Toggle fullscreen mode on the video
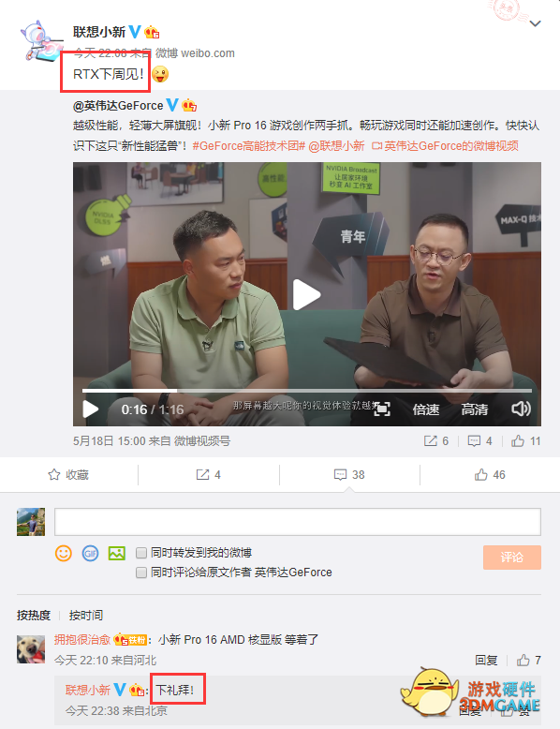This screenshot has width=560, height=729. pyautogui.click(x=382, y=409)
